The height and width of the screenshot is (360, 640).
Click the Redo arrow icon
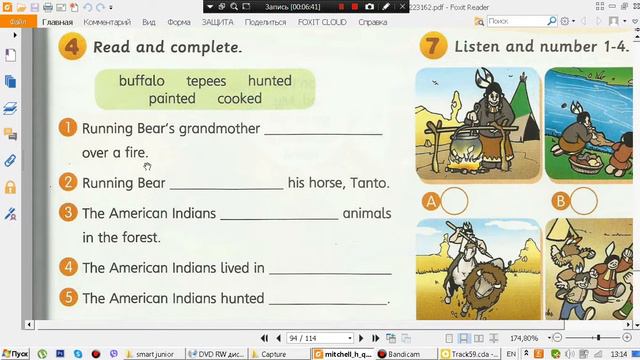(x=100, y=7)
